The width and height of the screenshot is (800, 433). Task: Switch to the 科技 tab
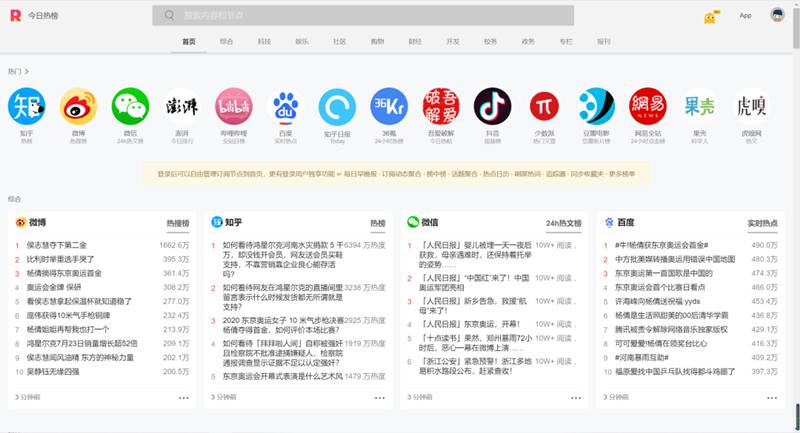click(x=264, y=42)
